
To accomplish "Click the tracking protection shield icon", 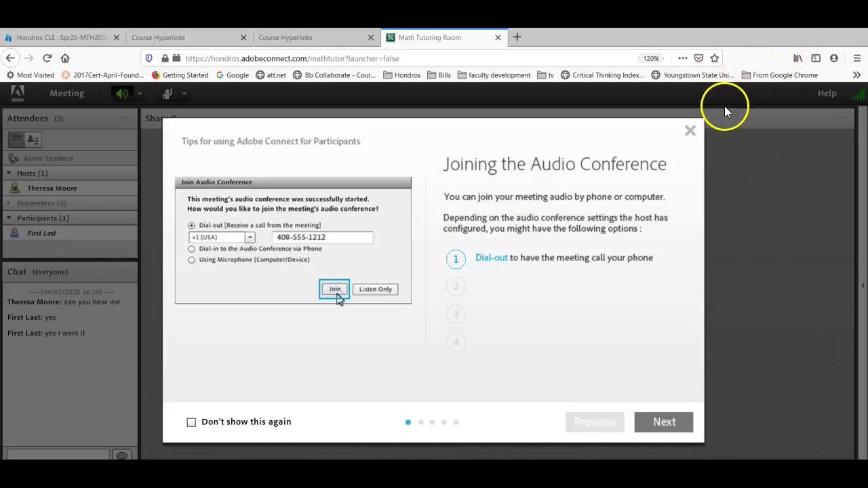I will 149,58.
